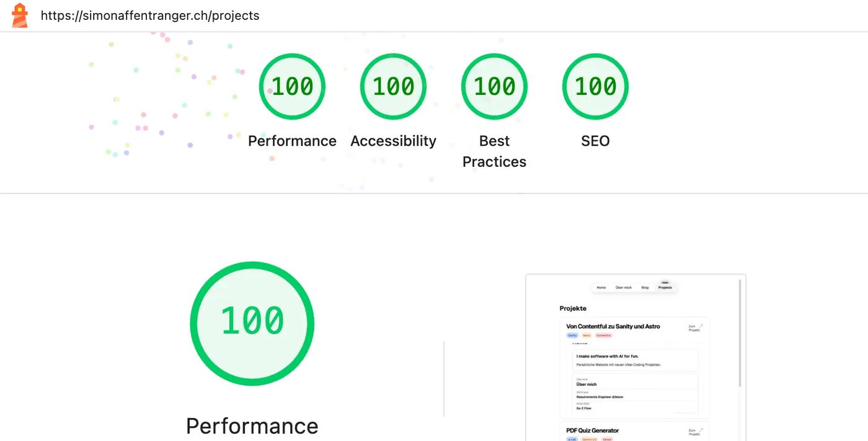Screen dimensions: 868x441
Task: Select Projekte in the website preview navigation
Action: tap(666, 287)
